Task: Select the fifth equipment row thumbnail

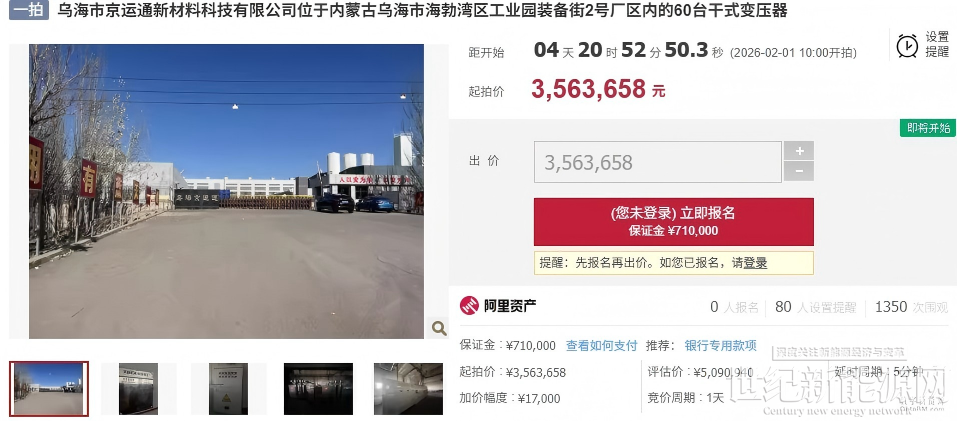Action: point(408,389)
